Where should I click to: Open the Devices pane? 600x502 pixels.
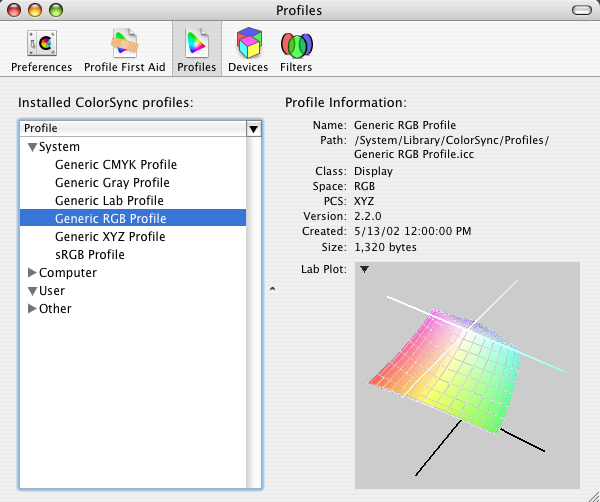click(248, 48)
